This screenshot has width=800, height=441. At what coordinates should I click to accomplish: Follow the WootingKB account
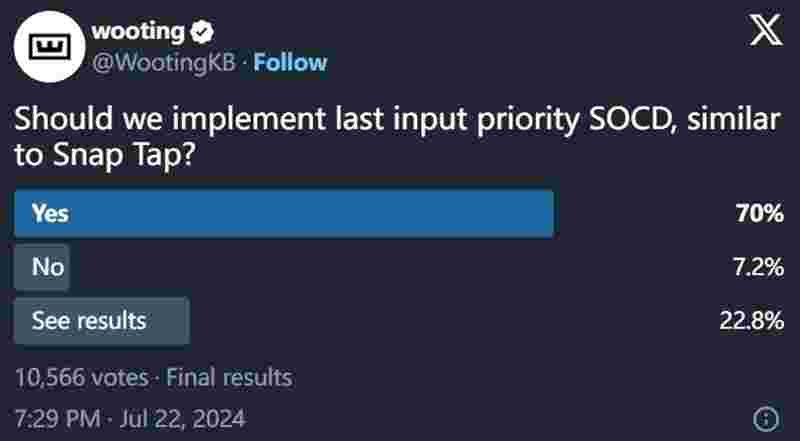(x=290, y=63)
